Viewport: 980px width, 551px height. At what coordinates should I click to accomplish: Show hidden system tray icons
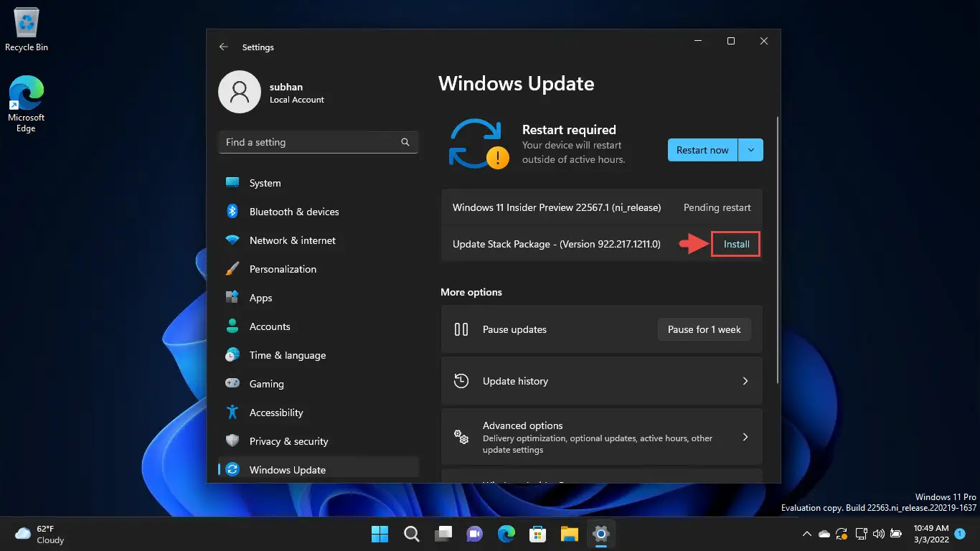pyautogui.click(x=807, y=534)
